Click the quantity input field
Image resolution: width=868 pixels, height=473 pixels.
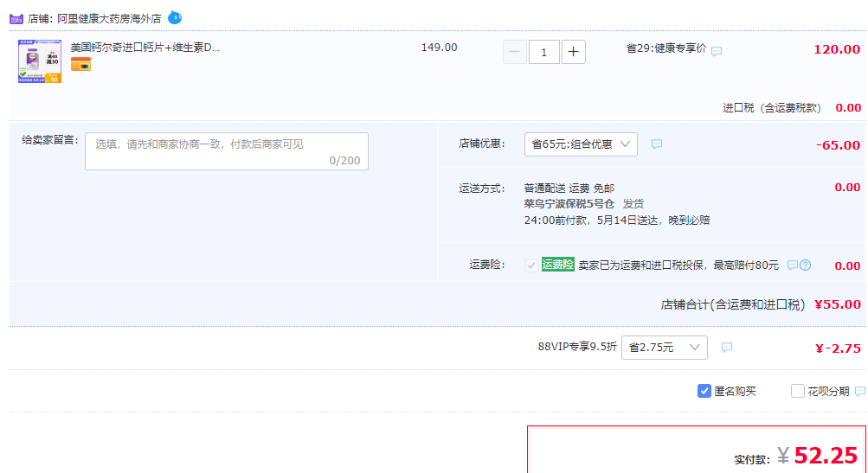tap(544, 52)
